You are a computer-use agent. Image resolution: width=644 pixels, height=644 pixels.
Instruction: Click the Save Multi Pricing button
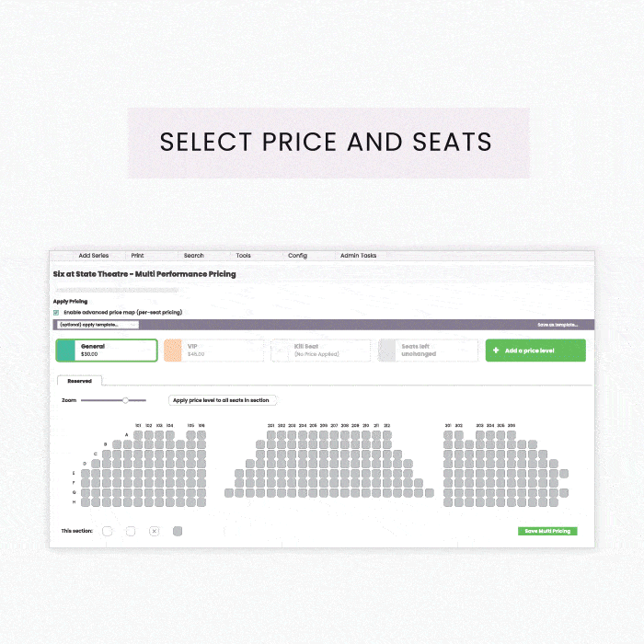(547, 531)
